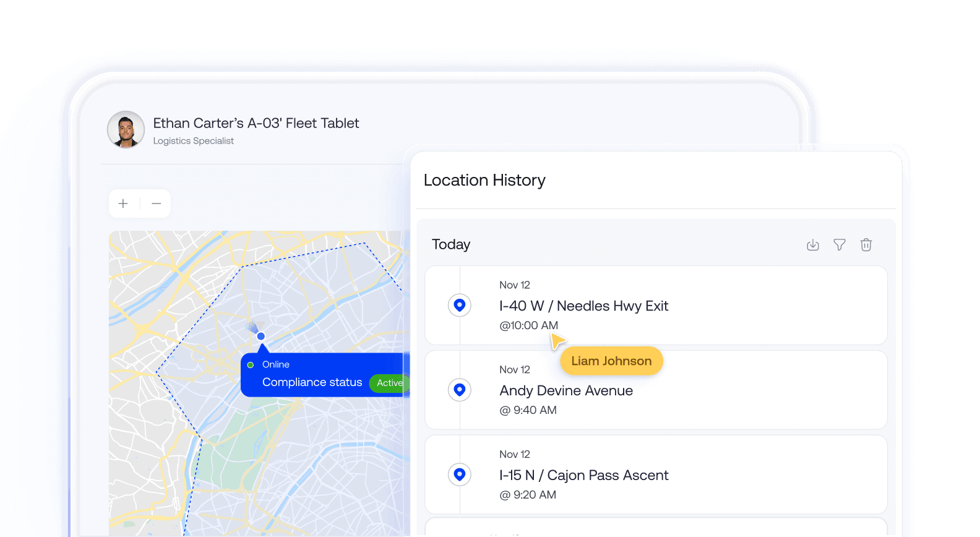Click the green Active status chip

point(389,383)
